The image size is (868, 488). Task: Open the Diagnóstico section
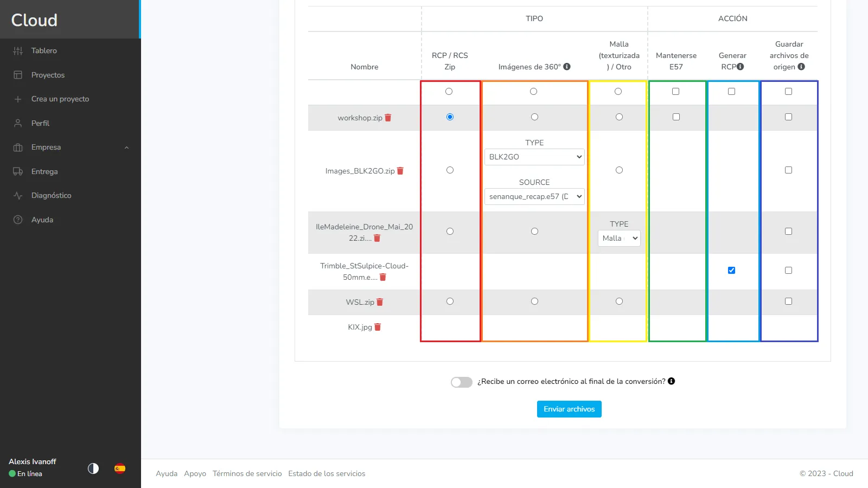click(x=51, y=196)
